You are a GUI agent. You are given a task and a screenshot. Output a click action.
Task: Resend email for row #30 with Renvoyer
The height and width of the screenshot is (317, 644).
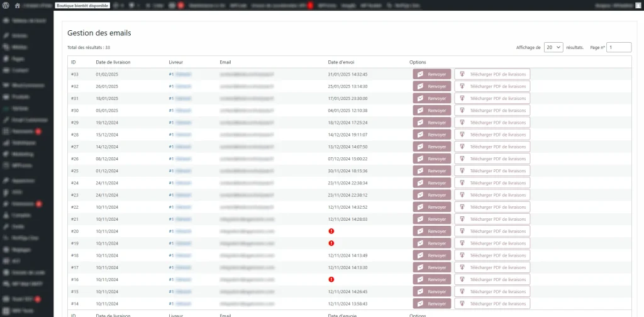[x=431, y=111]
